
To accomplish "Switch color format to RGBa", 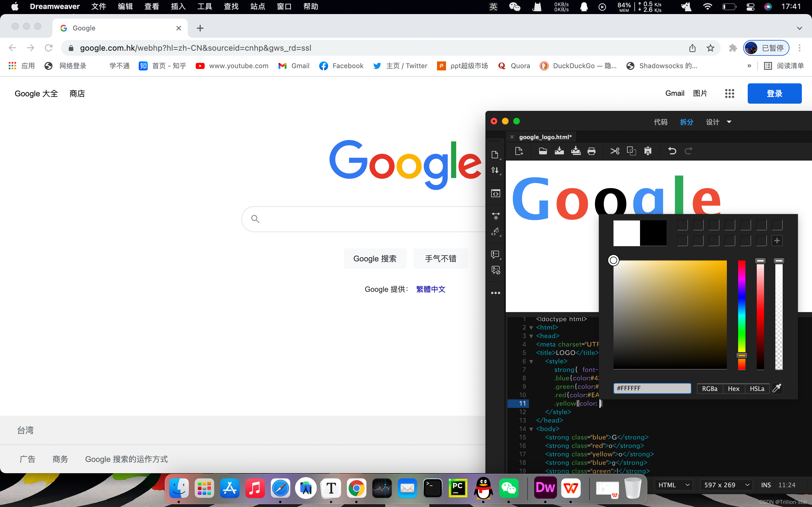I will [710, 389].
